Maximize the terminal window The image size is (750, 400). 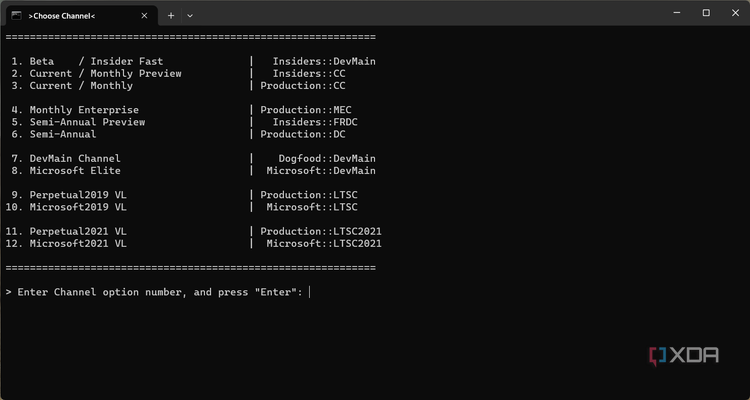pos(706,13)
